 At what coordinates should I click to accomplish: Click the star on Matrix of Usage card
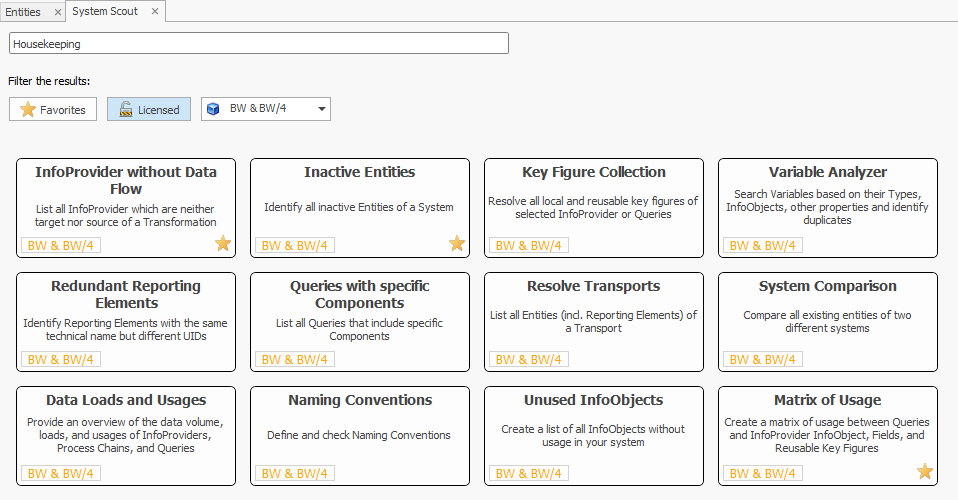tap(925, 471)
